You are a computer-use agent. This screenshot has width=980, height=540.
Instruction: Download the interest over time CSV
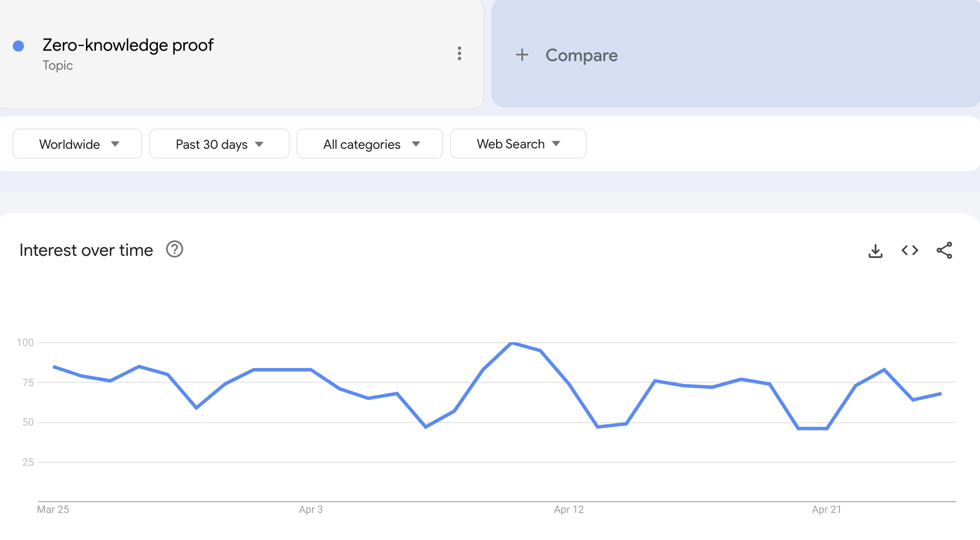pos(875,251)
